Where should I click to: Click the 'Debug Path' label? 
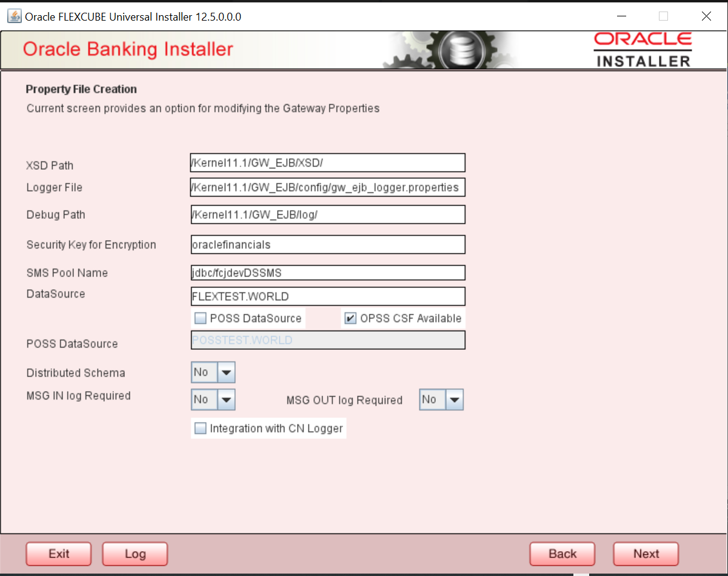pyautogui.click(x=56, y=215)
